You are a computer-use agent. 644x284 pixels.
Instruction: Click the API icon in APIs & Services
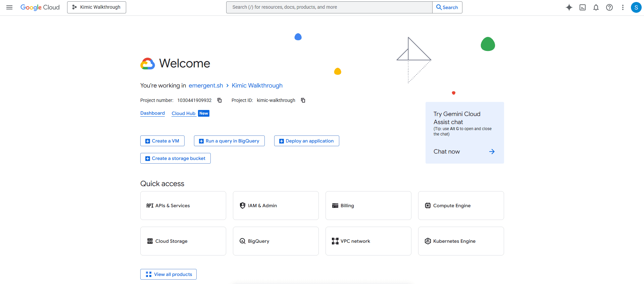tap(150, 206)
